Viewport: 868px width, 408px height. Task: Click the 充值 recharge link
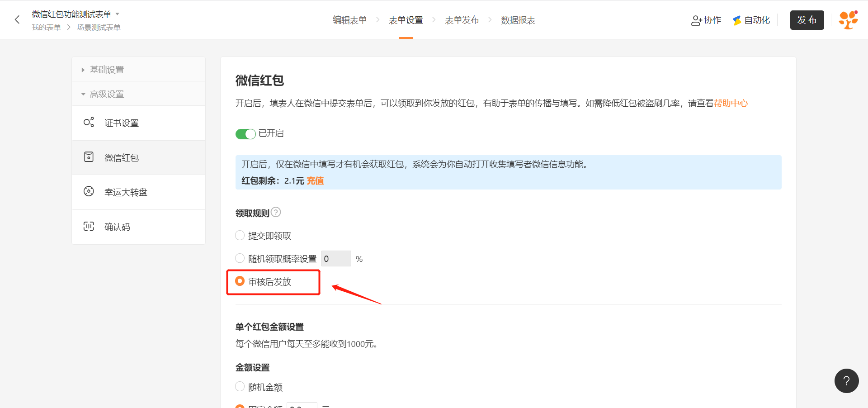[x=315, y=180]
